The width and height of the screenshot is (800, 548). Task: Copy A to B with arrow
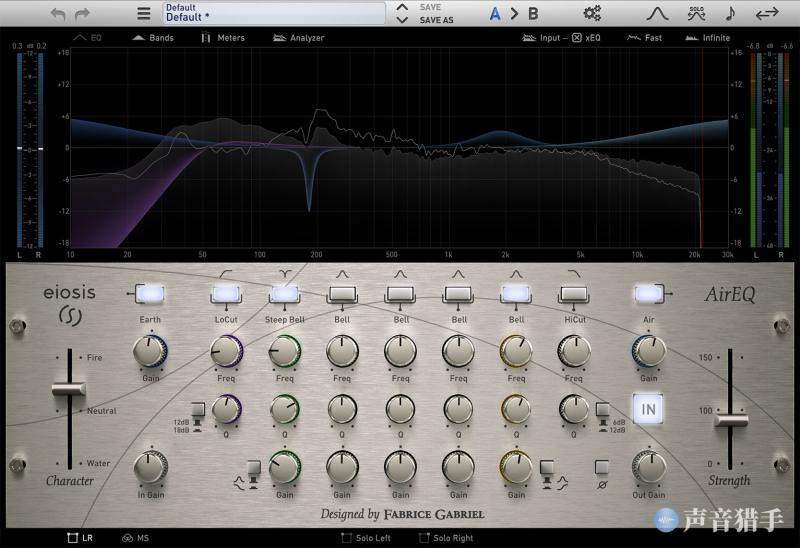(514, 14)
